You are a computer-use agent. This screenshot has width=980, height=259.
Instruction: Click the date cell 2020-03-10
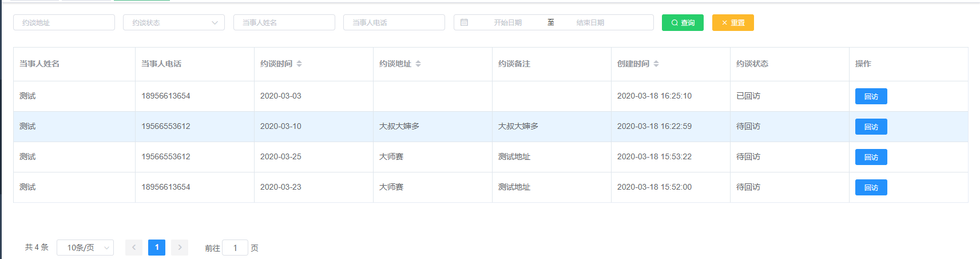click(x=281, y=126)
